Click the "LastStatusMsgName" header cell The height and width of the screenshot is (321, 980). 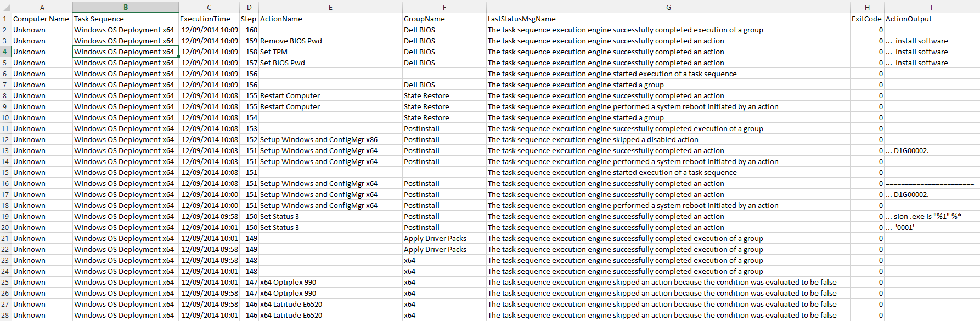(668, 19)
